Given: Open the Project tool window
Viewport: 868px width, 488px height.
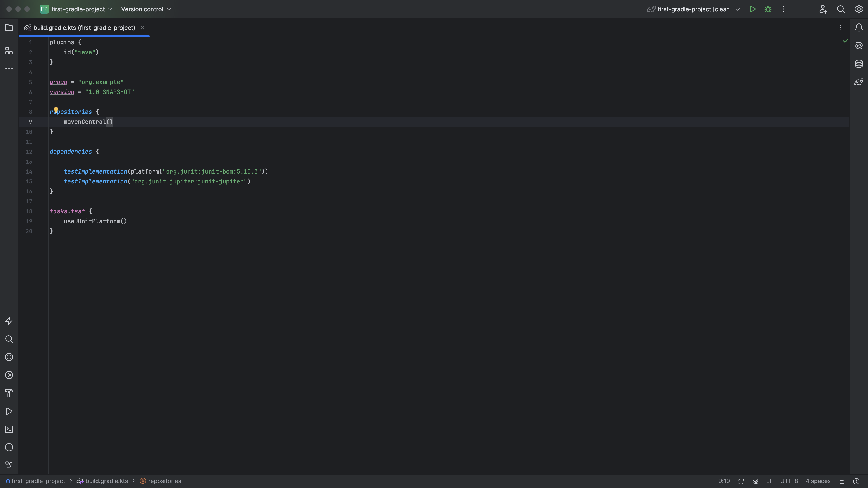Looking at the screenshot, I should point(9,28).
